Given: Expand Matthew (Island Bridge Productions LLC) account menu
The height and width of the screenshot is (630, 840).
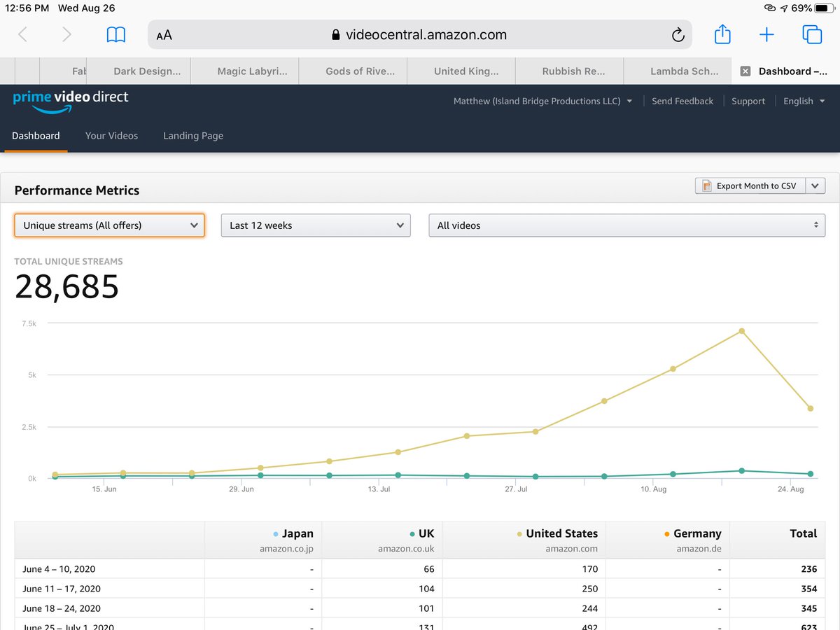Looking at the screenshot, I should (x=542, y=101).
